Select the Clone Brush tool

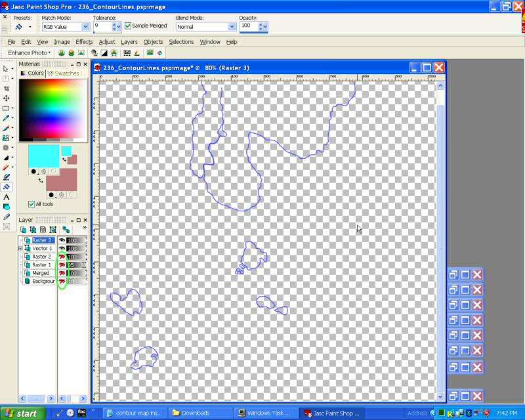click(x=7, y=138)
